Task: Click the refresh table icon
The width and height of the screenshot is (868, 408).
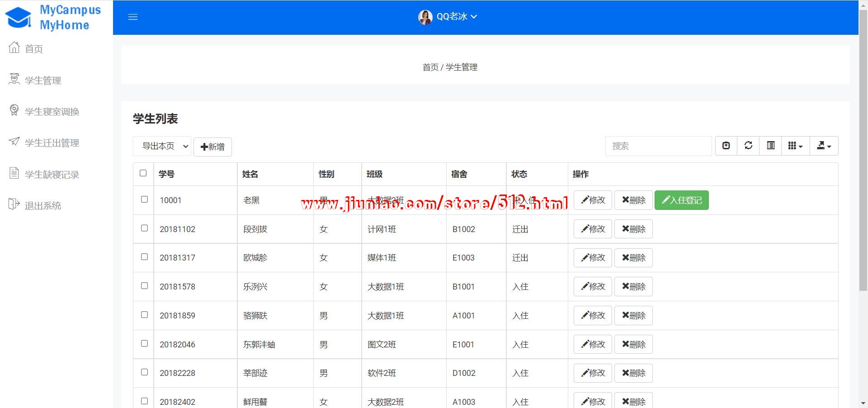Action: [748, 146]
